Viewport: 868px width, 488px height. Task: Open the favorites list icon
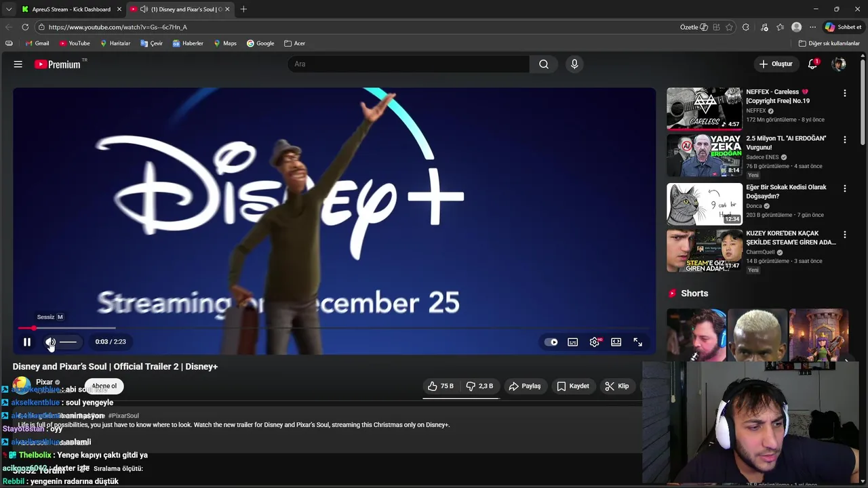(x=781, y=27)
